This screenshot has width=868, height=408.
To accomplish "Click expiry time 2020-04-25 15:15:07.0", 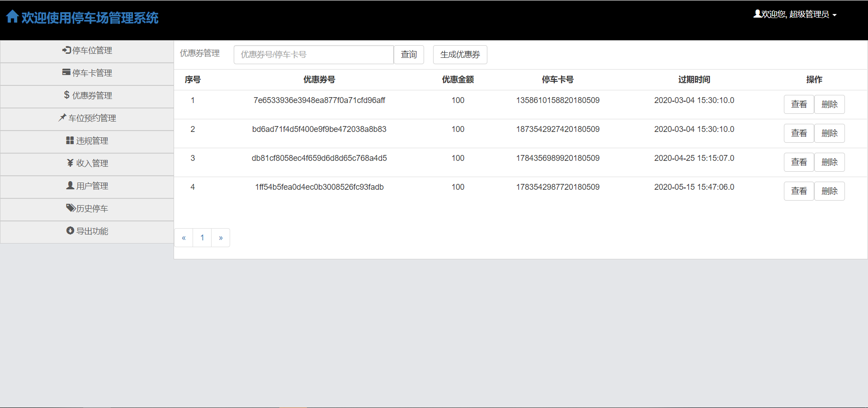I will pyautogui.click(x=694, y=158).
